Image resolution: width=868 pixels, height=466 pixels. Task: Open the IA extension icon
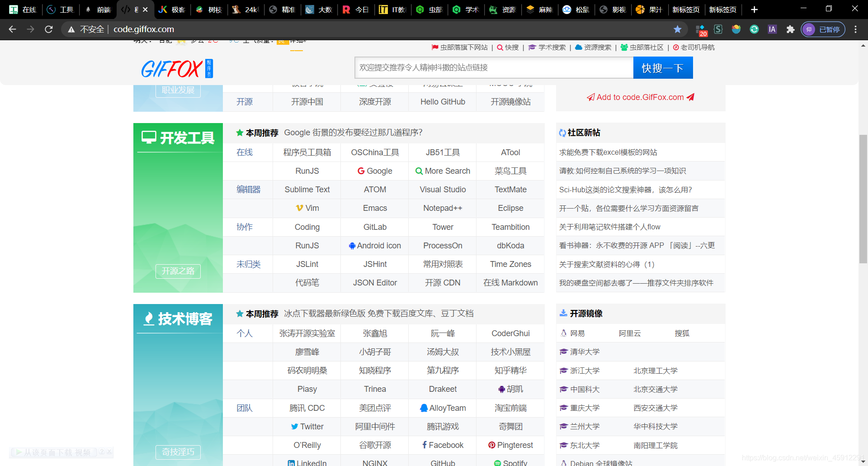pos(772,29)
